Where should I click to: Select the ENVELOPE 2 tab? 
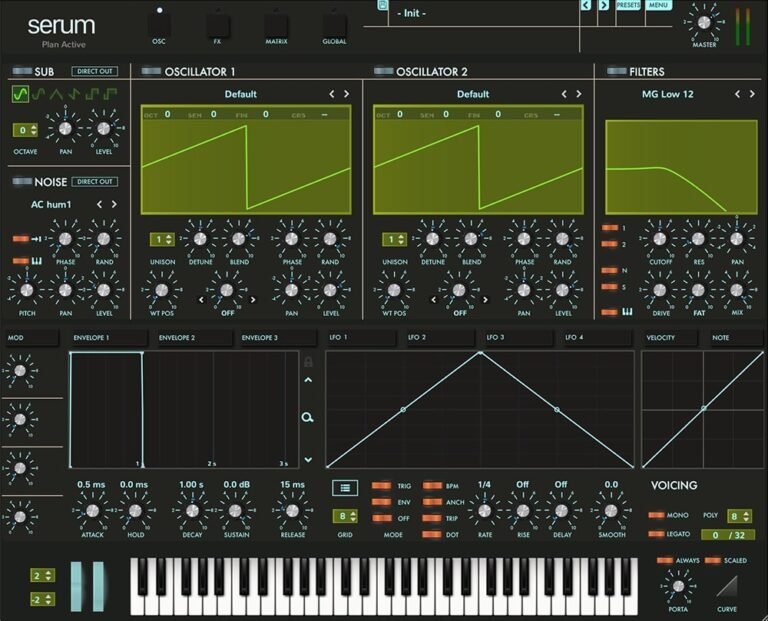[194, 338]
